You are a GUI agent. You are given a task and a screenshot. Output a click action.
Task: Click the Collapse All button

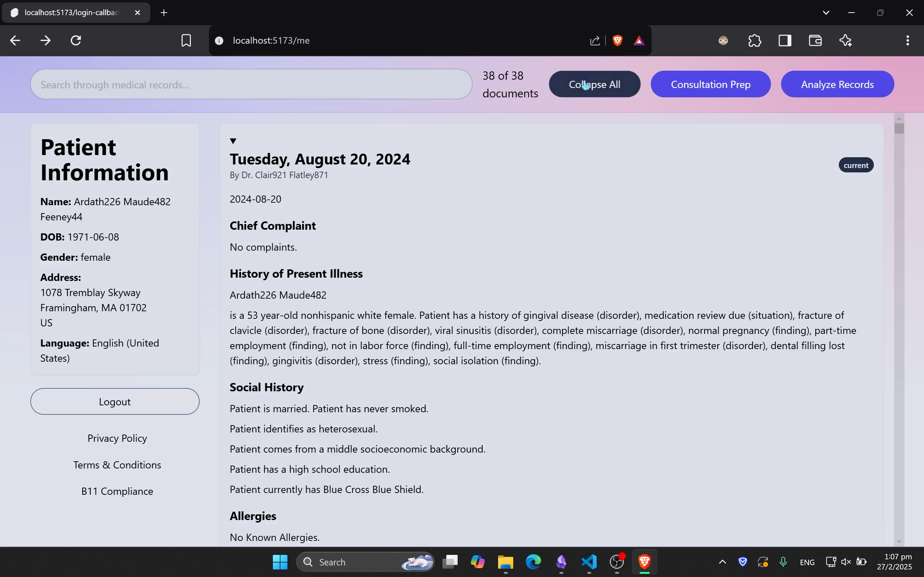point(594,84)
